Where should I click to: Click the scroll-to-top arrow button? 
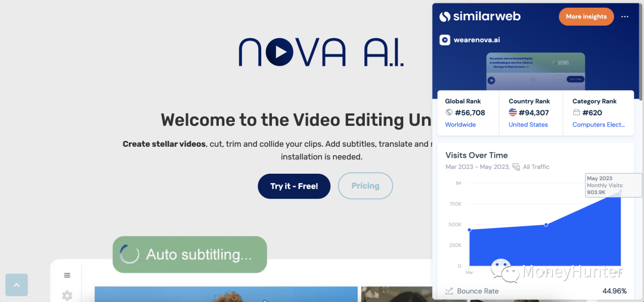coord(17,285)
